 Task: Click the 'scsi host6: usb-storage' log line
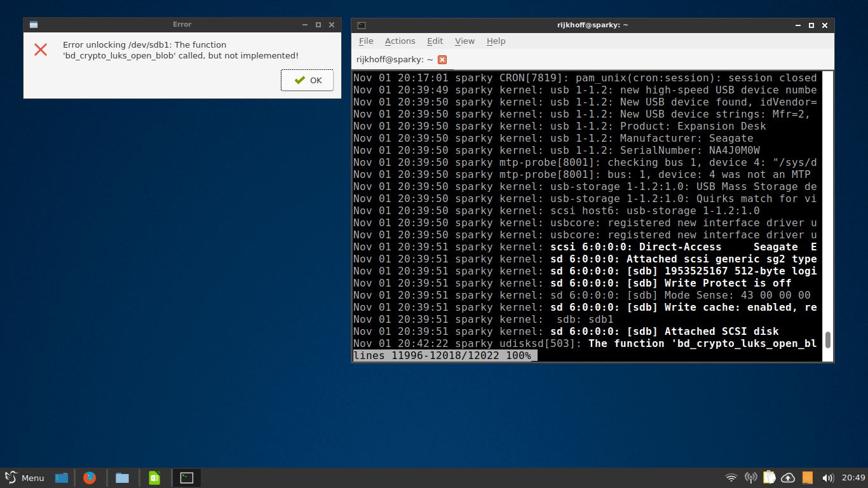pyautogui.click(x=557, y=210)
